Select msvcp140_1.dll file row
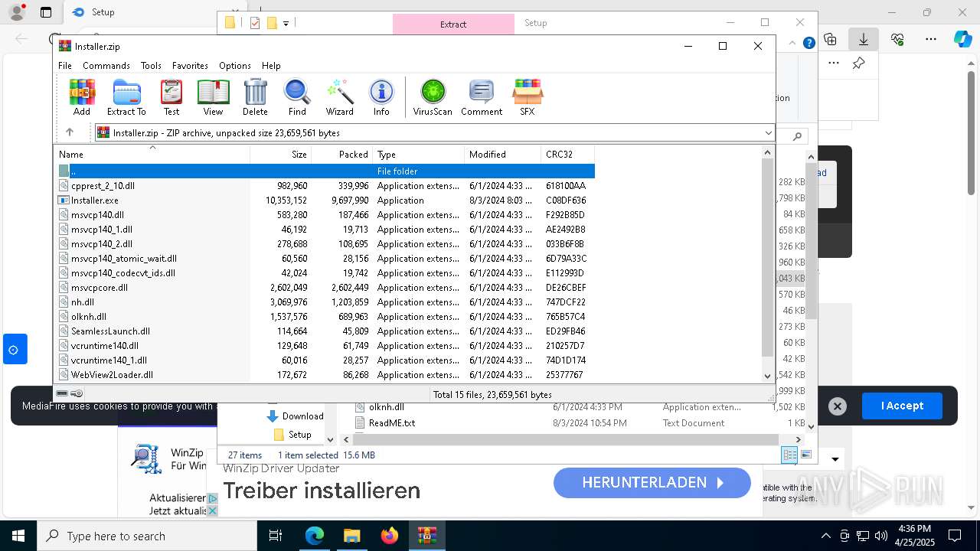 pos(325,230)
